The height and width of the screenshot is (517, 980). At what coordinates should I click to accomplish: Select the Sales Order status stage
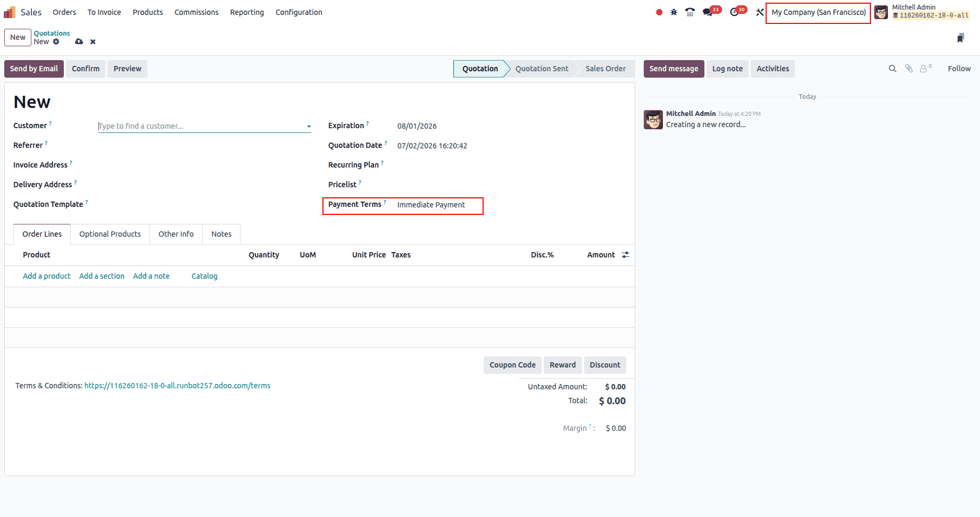[x=605, y=69]
